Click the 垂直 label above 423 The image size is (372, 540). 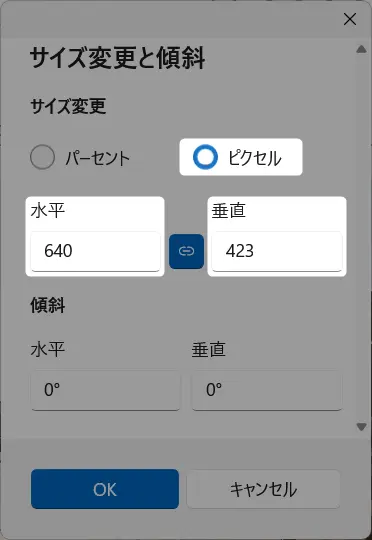pos(229,210)
